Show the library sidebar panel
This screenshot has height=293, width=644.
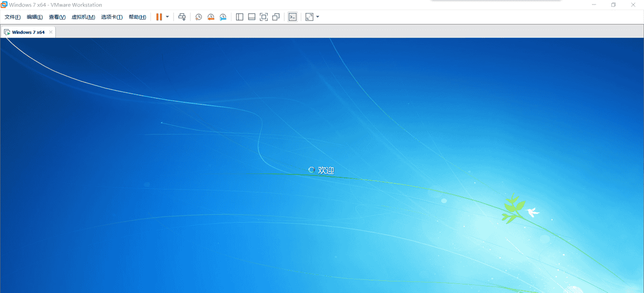239,17
